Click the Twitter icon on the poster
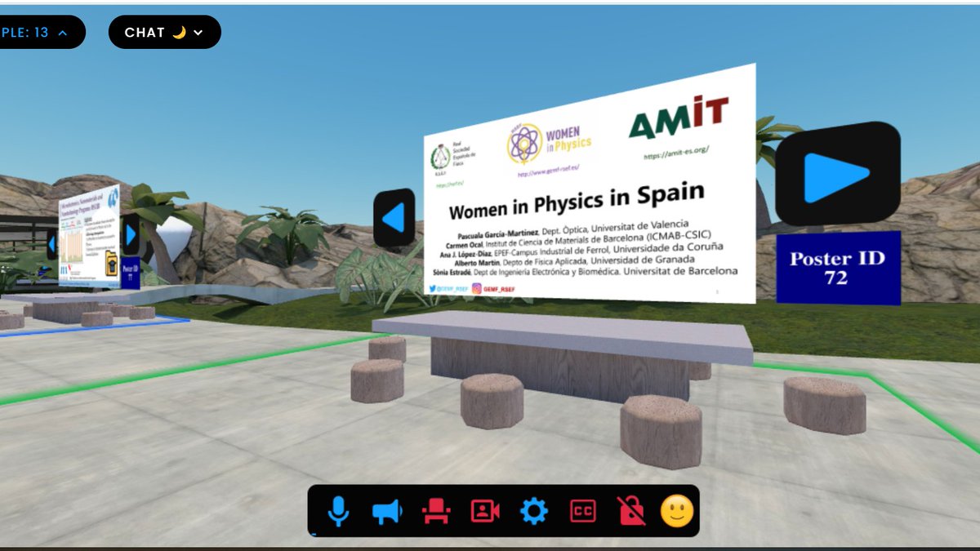The image size is (980, 551). click(x=434, y=288)
